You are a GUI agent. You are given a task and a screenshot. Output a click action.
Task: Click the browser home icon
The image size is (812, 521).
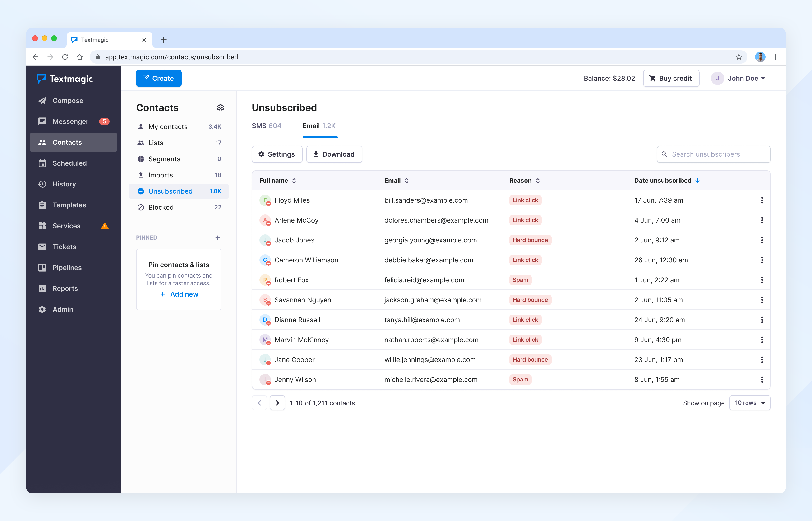point(80,57)
